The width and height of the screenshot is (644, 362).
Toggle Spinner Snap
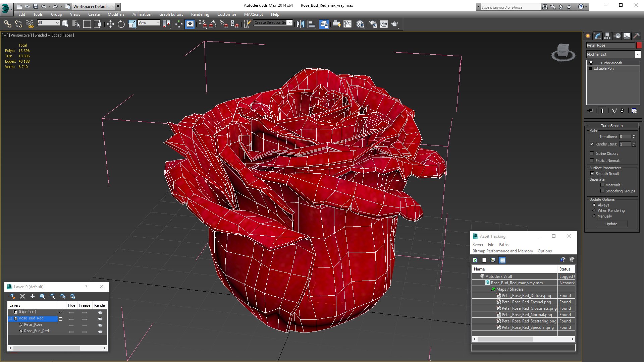(x=234, y=24)
